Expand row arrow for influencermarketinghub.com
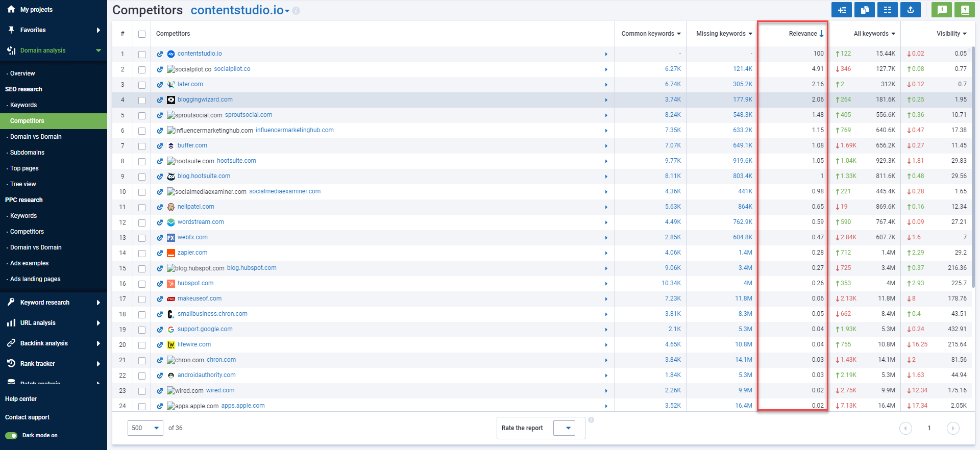980x450 pixels. coord(606,131)
